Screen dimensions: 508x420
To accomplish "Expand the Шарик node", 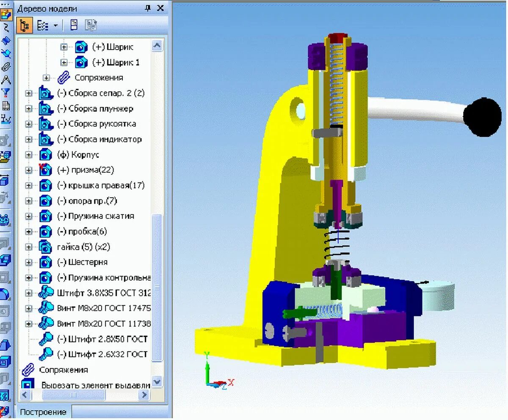I will pyautogui.click(x=64, y=47).
